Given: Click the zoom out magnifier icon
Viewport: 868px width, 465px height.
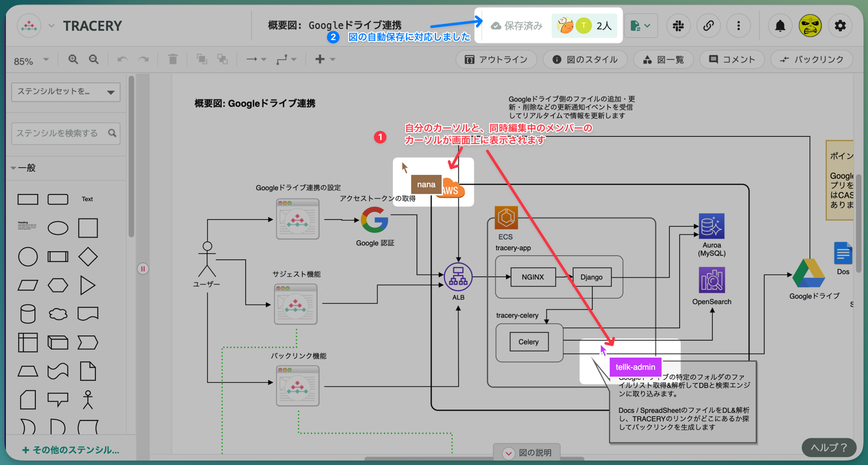Looking at the screenshot, I should coord(94,59).
